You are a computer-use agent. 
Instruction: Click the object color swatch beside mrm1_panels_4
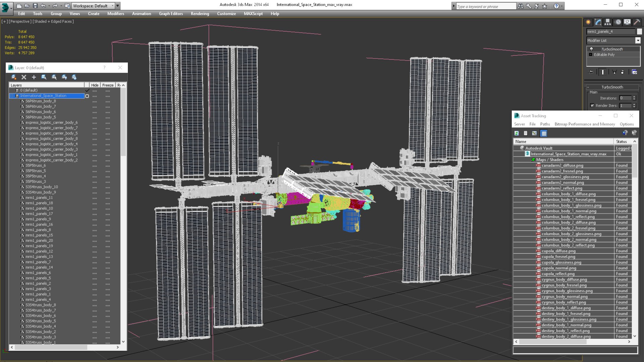point(639,32)
